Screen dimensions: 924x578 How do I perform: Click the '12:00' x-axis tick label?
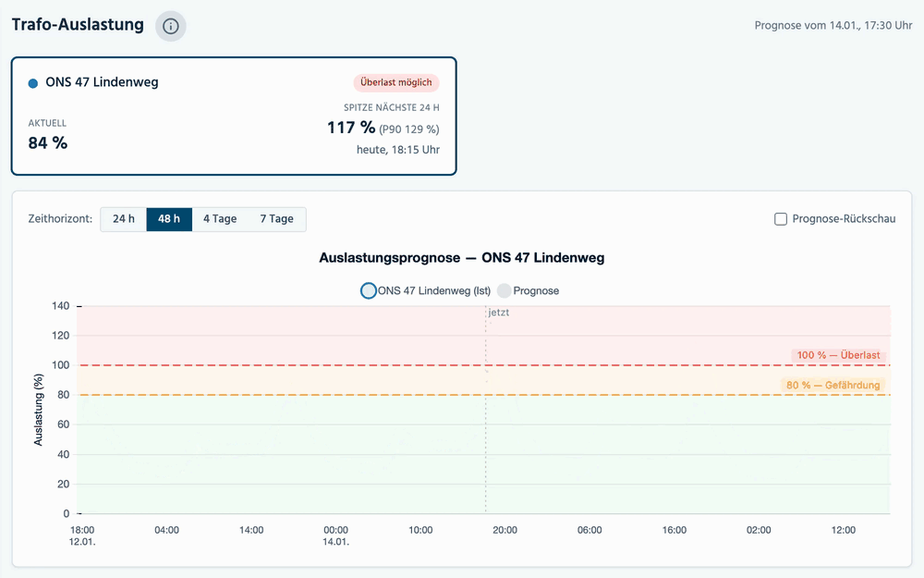[844, 530]
